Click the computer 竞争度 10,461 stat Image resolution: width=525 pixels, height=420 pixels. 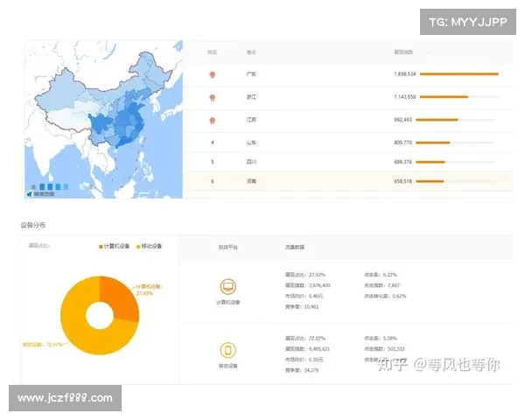302,307
